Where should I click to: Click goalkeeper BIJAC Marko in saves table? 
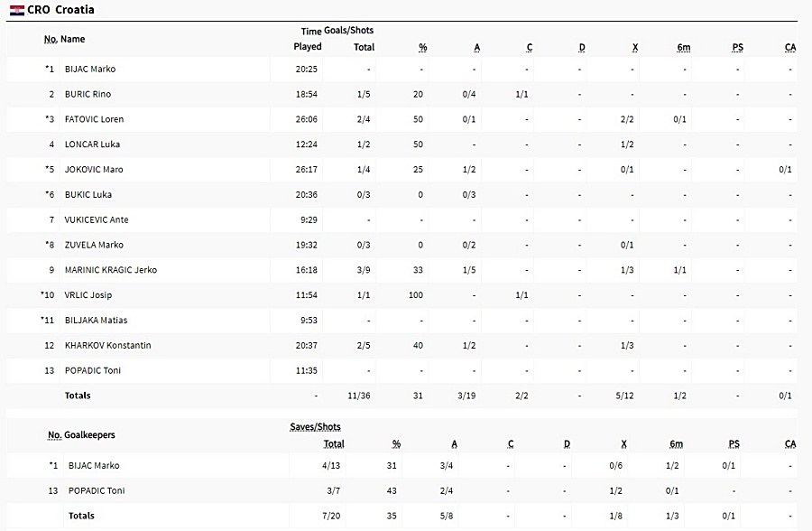coord(94,466)
